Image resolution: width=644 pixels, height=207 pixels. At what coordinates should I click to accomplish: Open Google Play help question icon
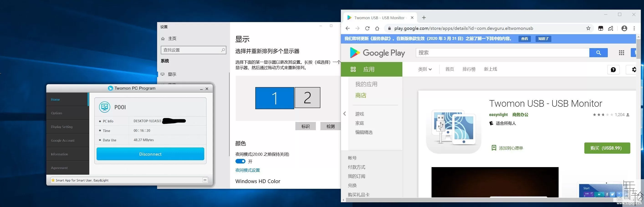pyautogui.click(x=613, y=70)
